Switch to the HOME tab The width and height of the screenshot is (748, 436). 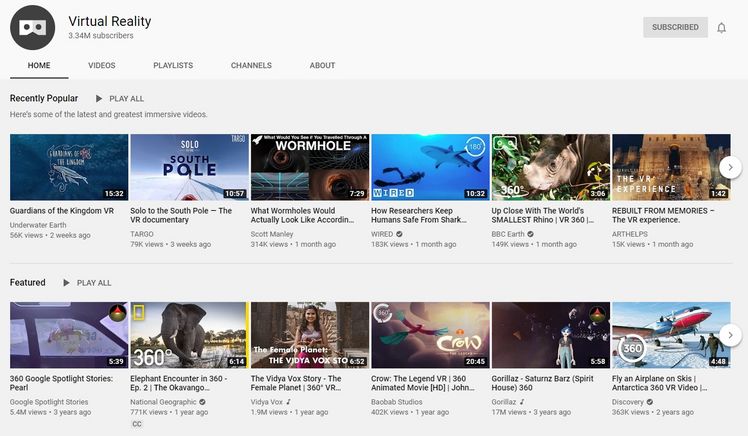click(x=39, y=65)
